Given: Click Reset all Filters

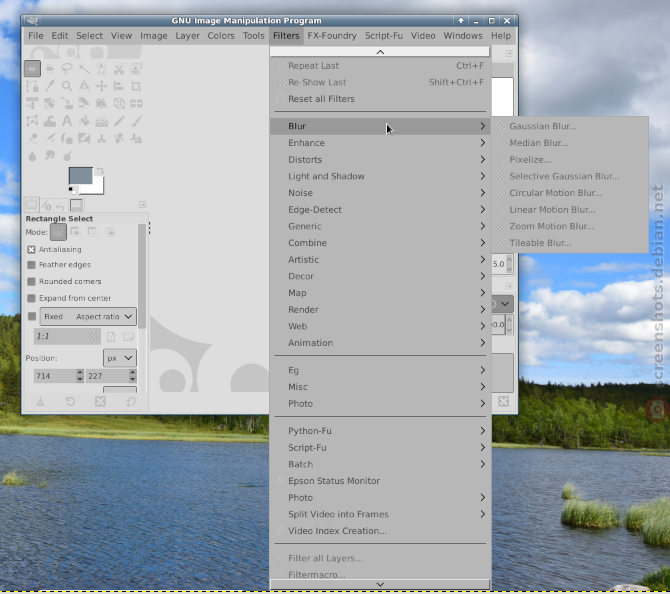Looking at the screenshot, I should pos(380,99).
